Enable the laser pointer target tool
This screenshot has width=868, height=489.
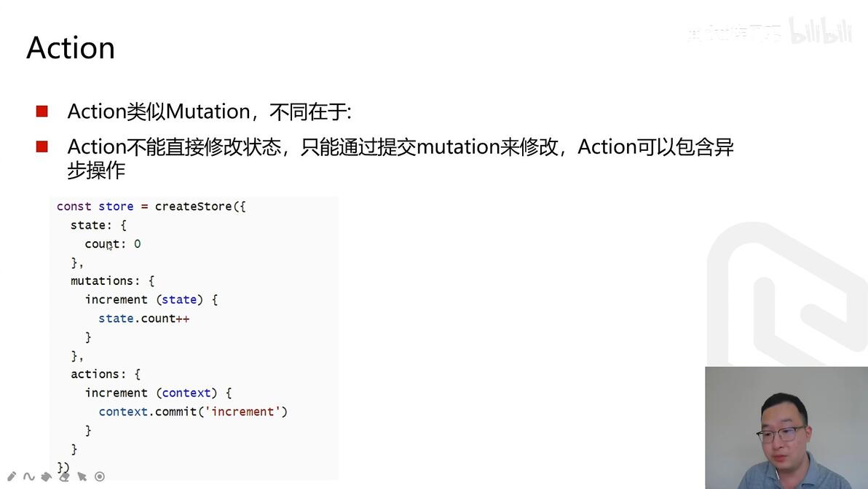point(100,477)
